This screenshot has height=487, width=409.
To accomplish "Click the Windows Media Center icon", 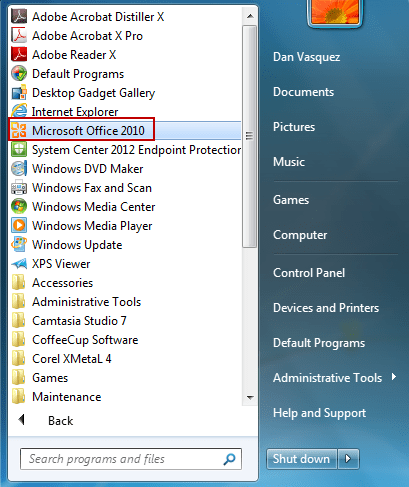I will pyautogui.click(x=19, y=206).
